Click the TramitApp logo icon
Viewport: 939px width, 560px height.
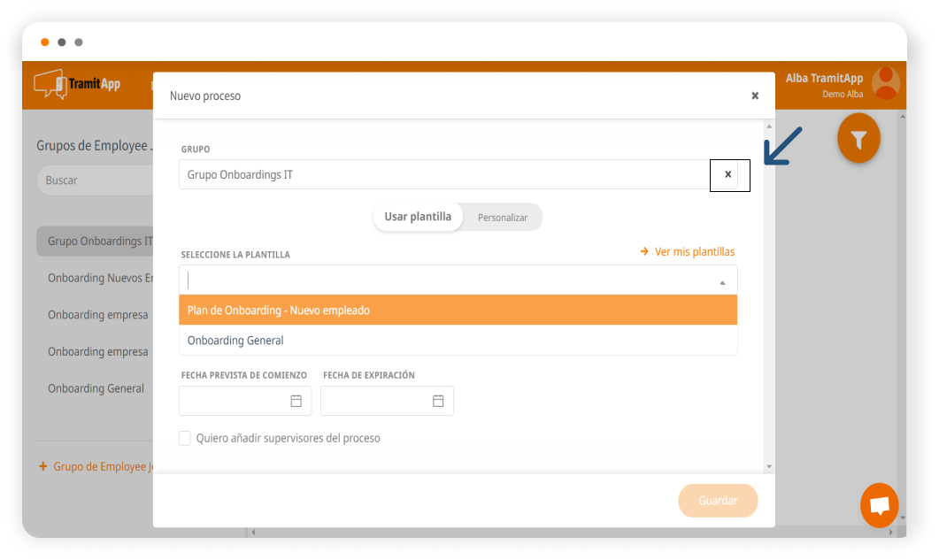[50, 84]
